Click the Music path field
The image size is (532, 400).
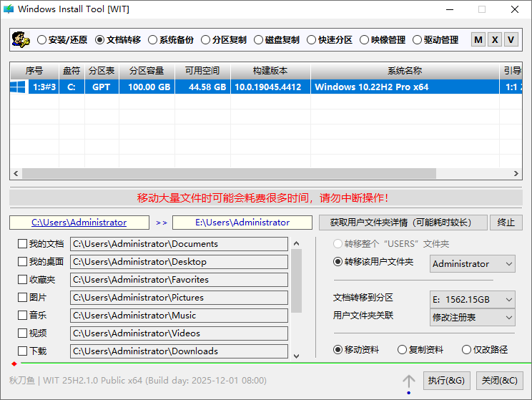179,316
